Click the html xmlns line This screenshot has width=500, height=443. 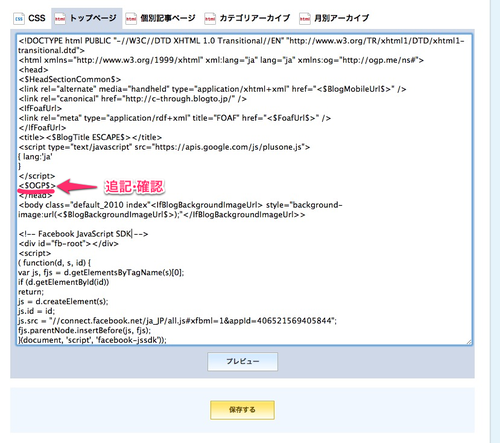tap(221, 60)
